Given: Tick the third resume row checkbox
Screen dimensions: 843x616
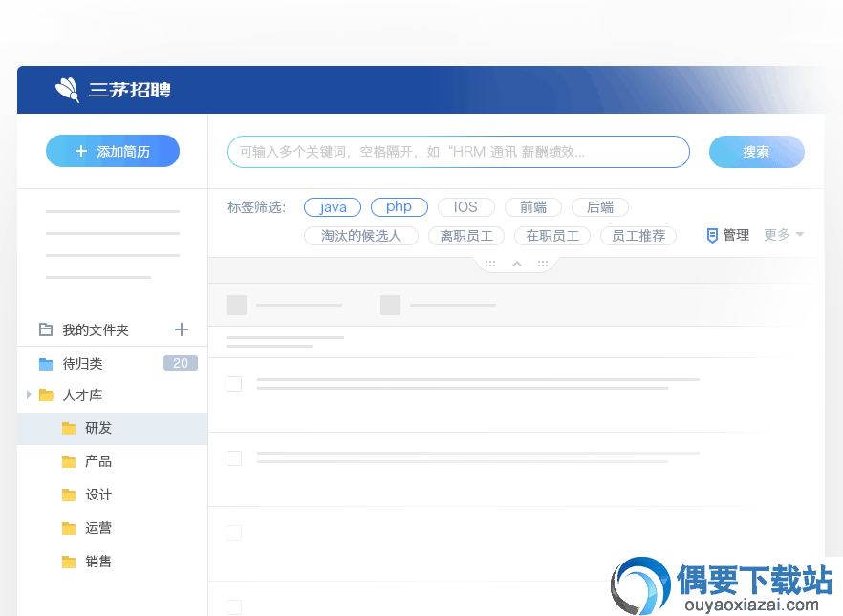Looking at the screenshot, I should (x=234, y=533).
